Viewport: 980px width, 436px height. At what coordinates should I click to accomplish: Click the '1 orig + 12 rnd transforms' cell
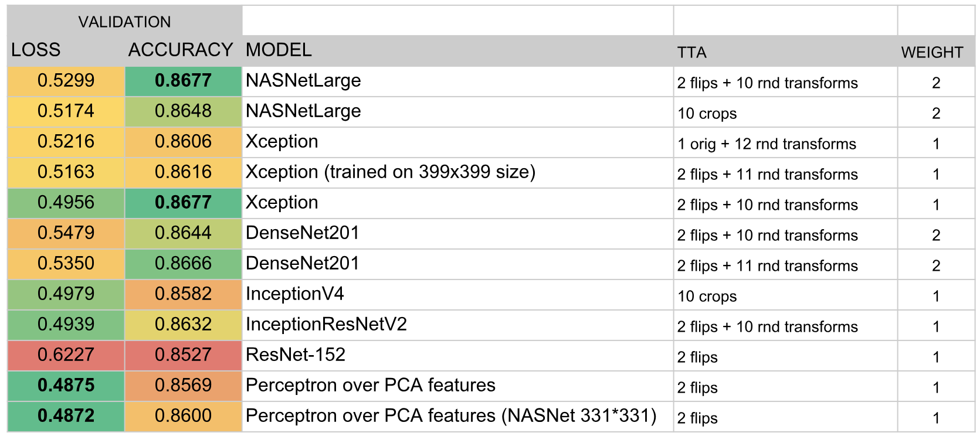767,144
